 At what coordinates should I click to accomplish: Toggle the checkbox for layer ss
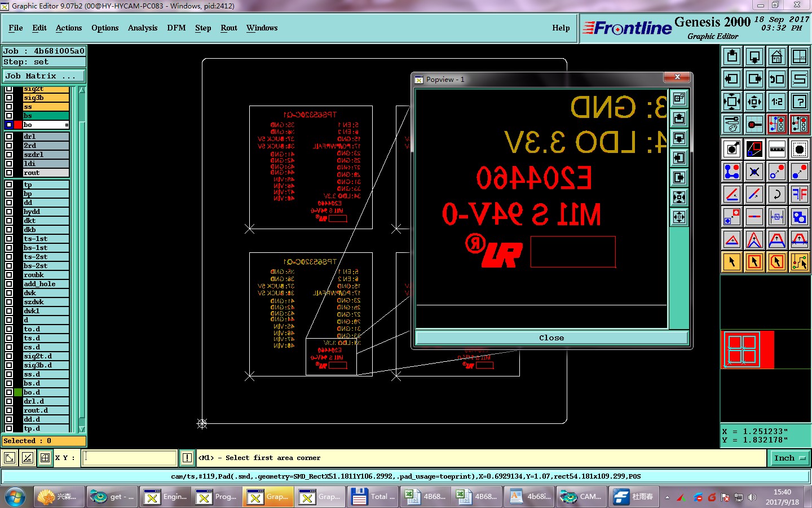(x=8, y=107)
